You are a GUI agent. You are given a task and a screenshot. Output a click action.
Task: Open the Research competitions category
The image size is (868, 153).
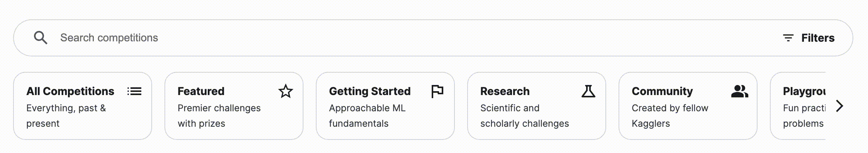[x=537, y=106]
